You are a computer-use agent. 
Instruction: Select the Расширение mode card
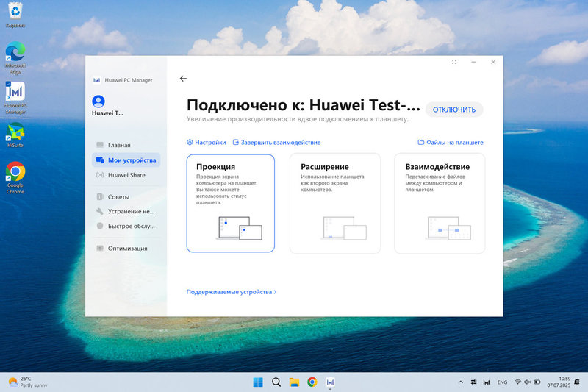pos(335,203)
